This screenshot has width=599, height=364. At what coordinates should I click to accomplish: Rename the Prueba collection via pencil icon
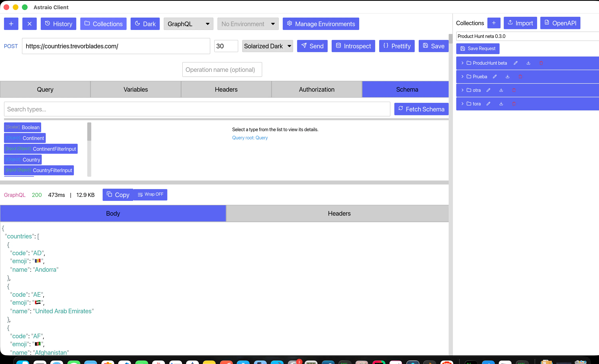tap(495, 77)
